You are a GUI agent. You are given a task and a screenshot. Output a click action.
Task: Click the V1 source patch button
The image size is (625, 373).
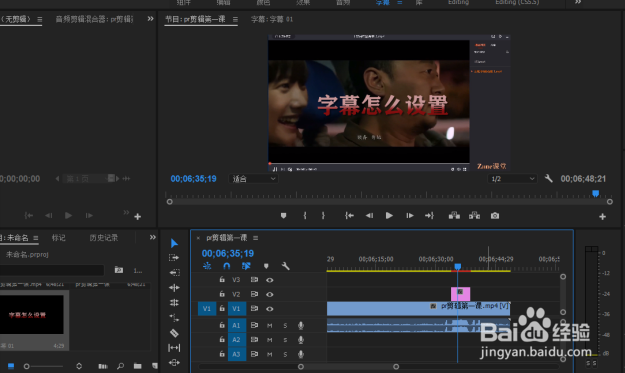tap(206, 309)
